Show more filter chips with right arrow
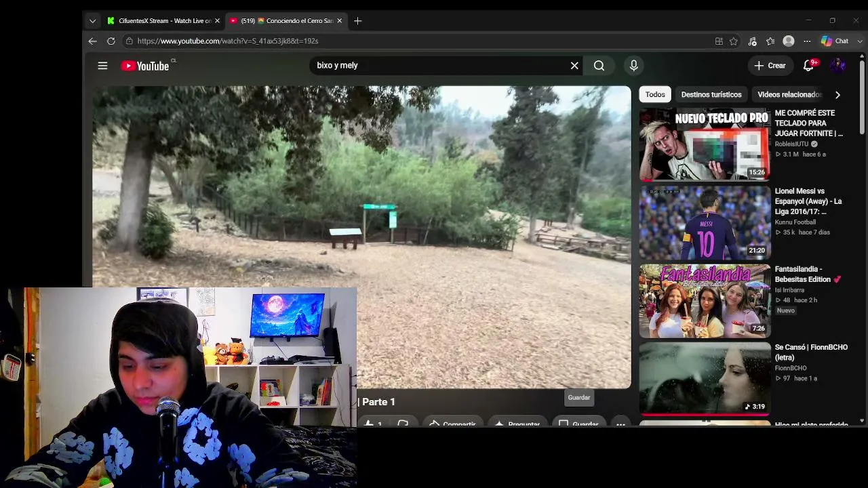This screenshot has width=868, height=488. (x=837, y=95)
